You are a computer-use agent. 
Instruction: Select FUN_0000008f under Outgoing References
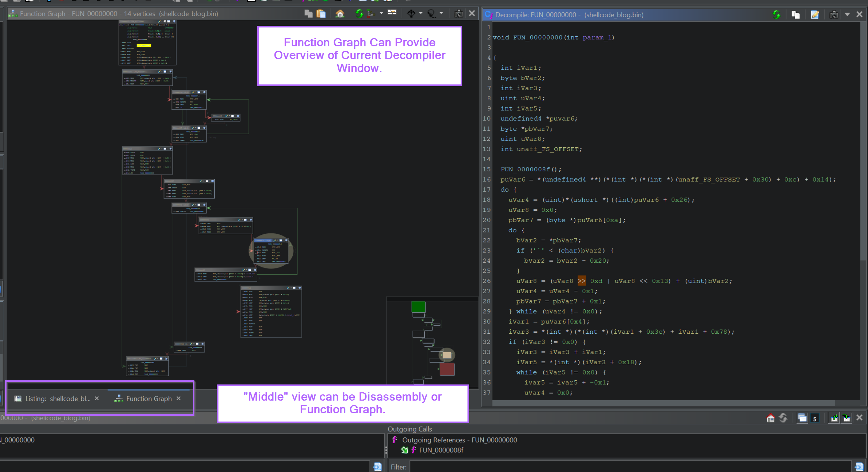(441, 450)
